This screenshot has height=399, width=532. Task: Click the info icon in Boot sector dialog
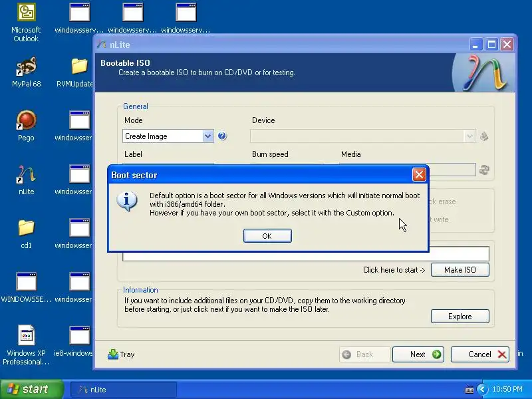(x=127, y=201)
